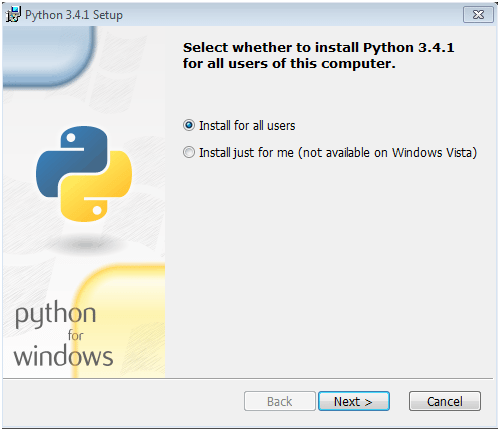500x431 pixels.
Task: Click the grayed-out Back button
Action: (279, 401)
